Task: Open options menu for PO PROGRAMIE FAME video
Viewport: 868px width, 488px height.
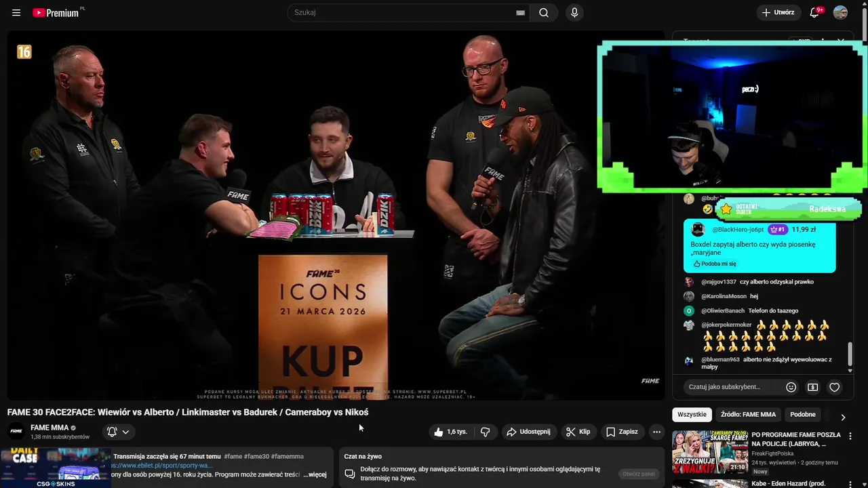Action: coord(850,436)
